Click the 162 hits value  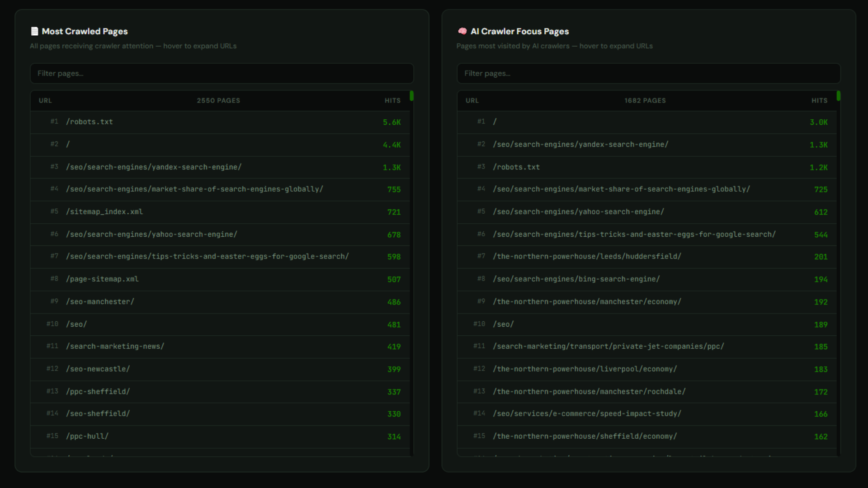coord(821,437)
